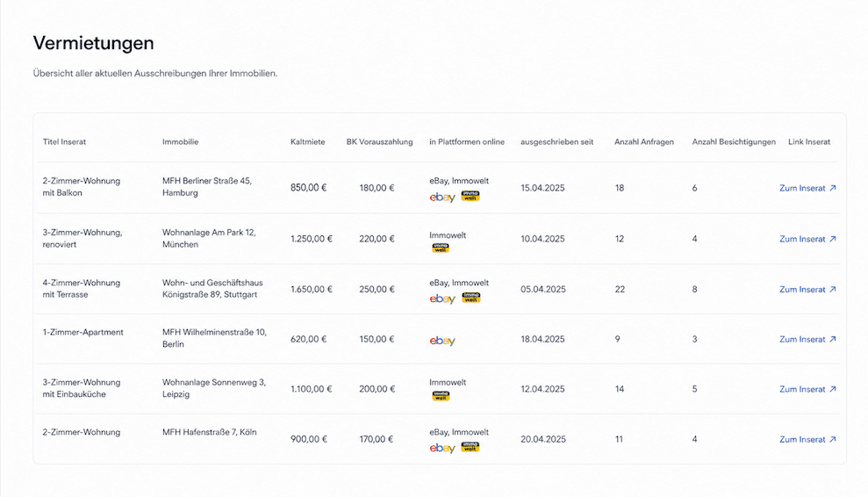Open Zum Inserat link for Wohnanlage Am Park 12
The width and height of the screenshot is (868, 497).
tap(807, 240)
